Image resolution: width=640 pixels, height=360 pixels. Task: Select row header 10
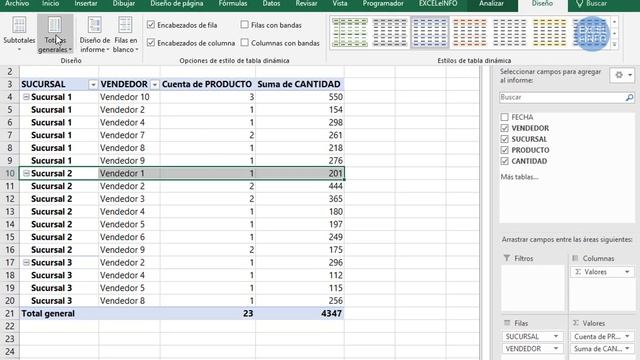(x=9, y=173)
